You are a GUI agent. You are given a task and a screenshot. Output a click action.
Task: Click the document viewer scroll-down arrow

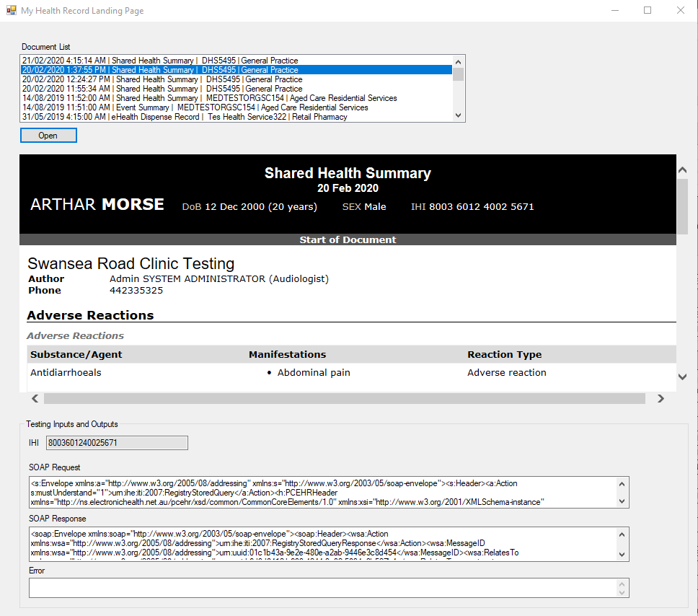click(682, 377)
